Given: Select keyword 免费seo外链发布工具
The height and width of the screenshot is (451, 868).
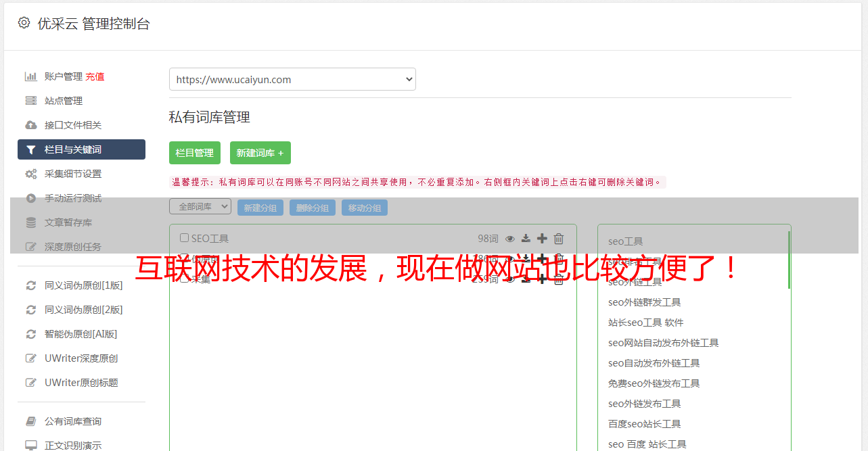Looking at the screenshot, I should [x=654, y=383].
